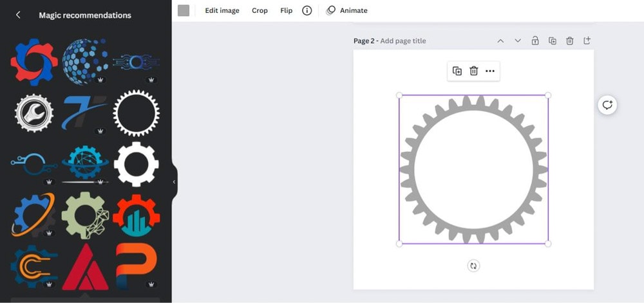This screenshot has height=303, width=644.
Task: Show image info icon
Action: pos(307,11)
